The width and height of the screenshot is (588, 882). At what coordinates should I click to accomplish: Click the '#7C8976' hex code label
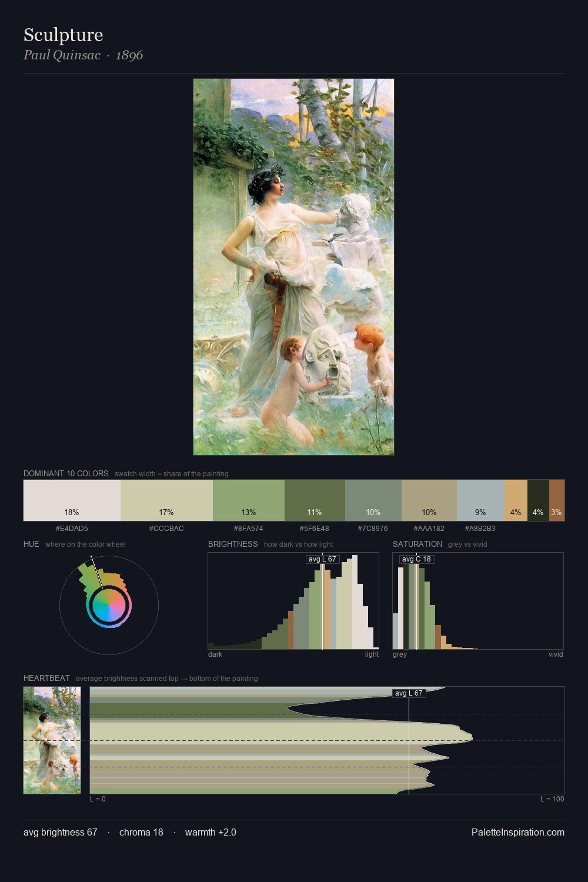click(373, 528)
